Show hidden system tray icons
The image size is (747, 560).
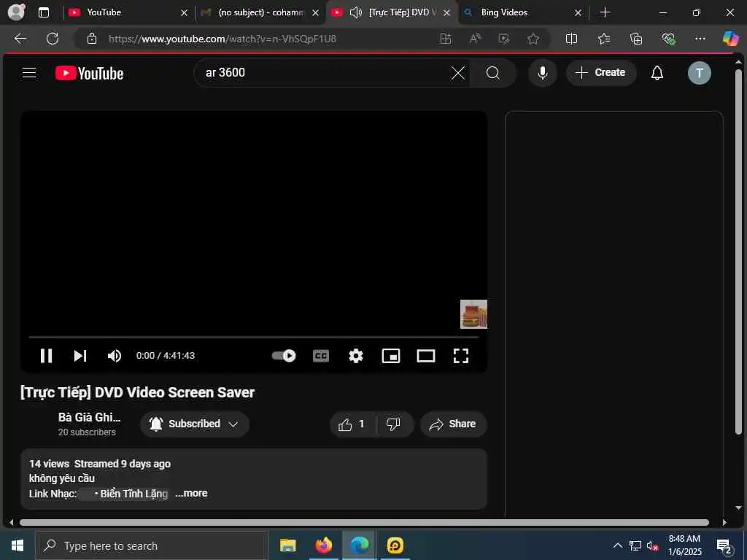coord(617,545)
